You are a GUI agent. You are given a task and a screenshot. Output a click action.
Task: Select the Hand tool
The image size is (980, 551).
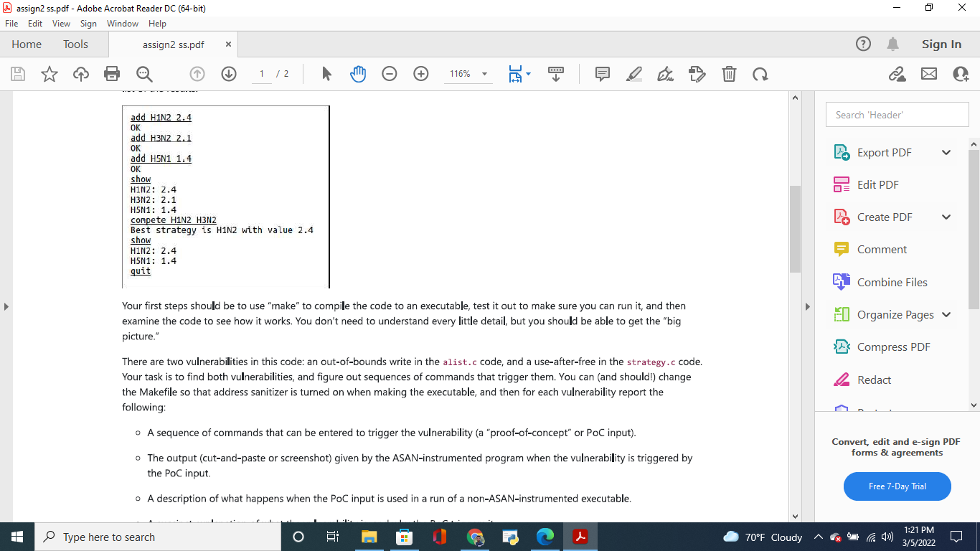pyautogui.click(x=358, y=73)
